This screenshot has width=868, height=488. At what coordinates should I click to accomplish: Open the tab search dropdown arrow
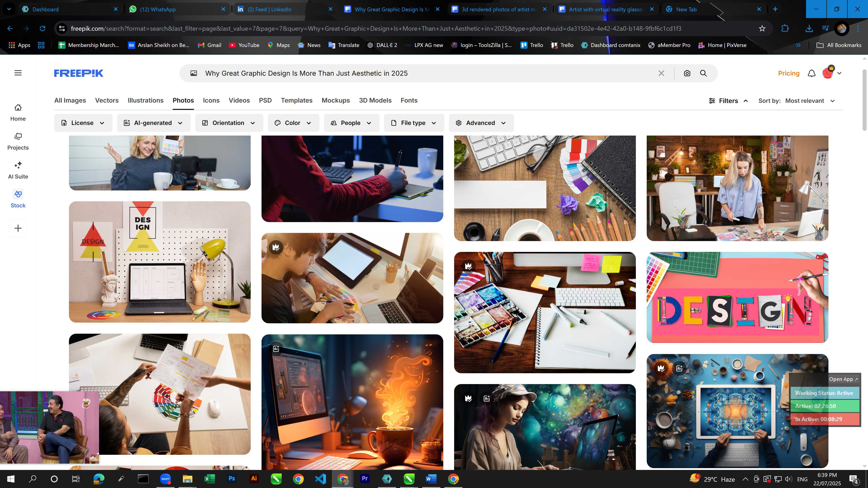tap(9, 9)
